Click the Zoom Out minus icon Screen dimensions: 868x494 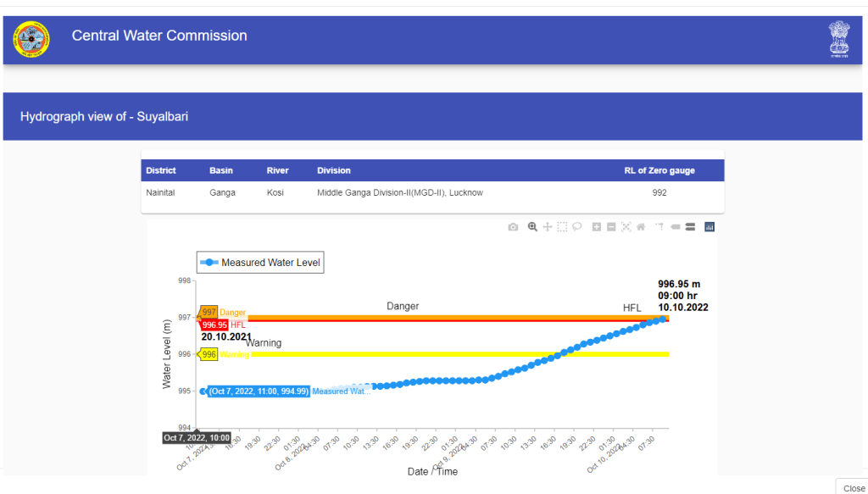pyautogui.click(x=611, y=227)
